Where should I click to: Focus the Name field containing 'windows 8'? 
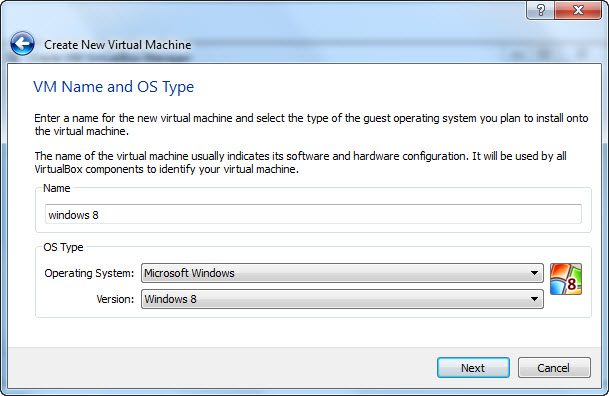pyautogui.click(x=313, y=214)
